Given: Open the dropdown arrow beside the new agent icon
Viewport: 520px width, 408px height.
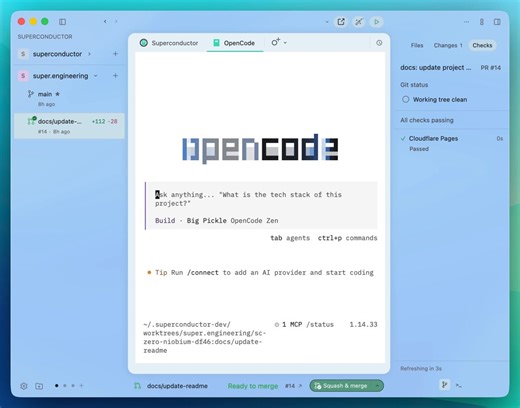Looking at the screenshot, I should 285,43.
